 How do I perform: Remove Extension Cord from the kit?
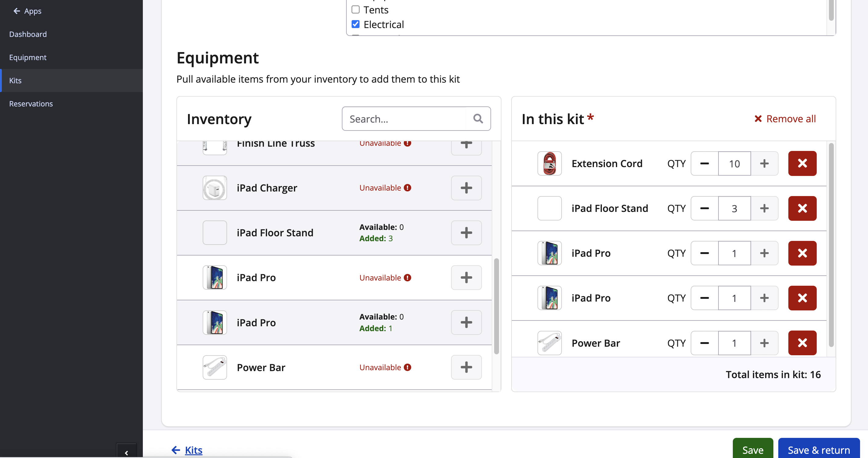tap(802, 163)
